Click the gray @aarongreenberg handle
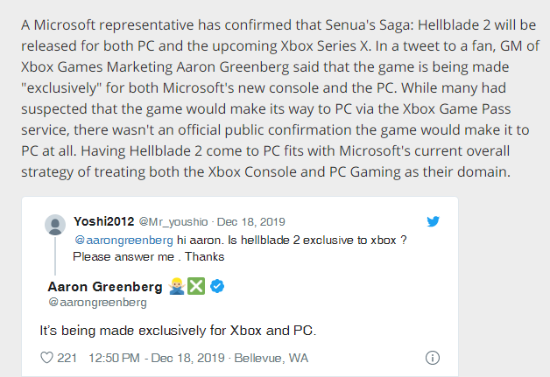This screenshot has width=550, height=377. (x=98, y=302)
